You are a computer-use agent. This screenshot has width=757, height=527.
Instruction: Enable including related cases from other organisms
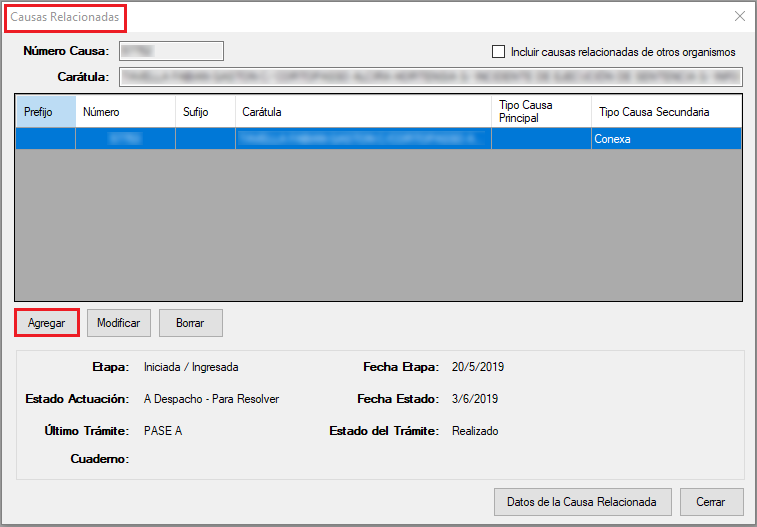click(x=499, y=52)
